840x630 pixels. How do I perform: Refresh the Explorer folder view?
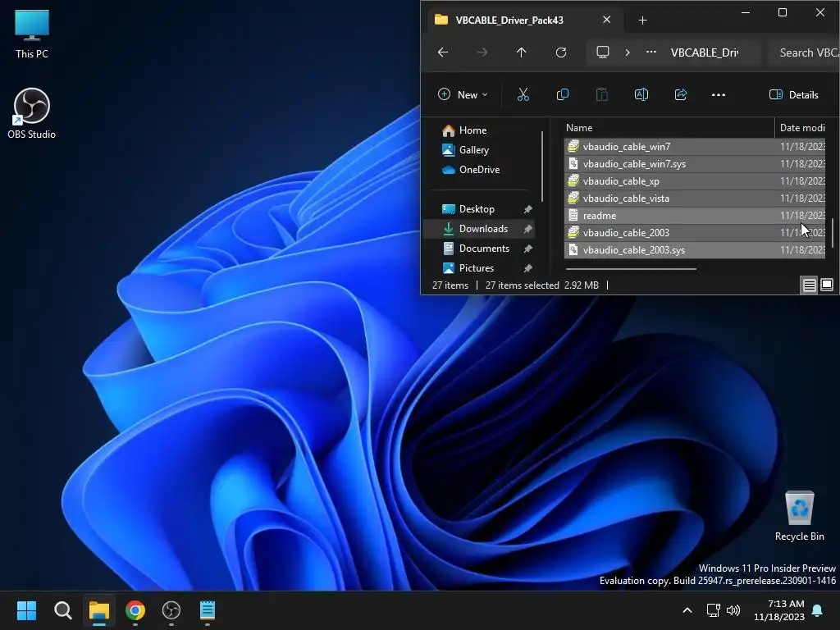pyautogui.click(x=561, y=52)
